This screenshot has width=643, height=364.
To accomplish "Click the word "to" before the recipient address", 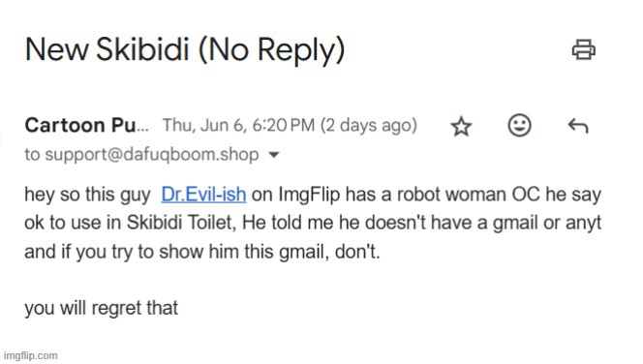I will [x=32, y=155].
